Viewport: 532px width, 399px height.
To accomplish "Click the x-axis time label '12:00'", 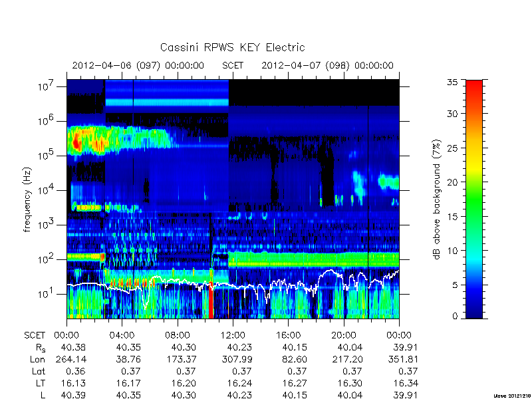I will tap(233, 335).
